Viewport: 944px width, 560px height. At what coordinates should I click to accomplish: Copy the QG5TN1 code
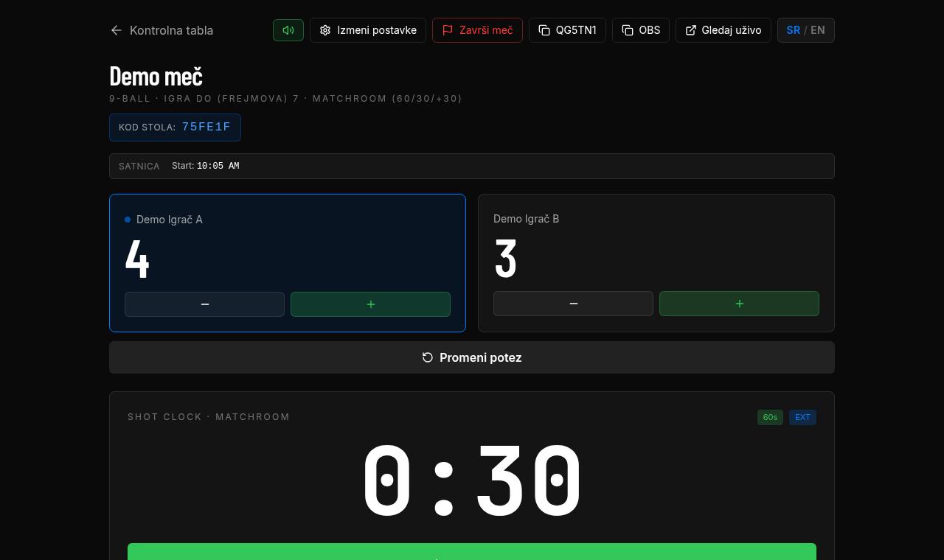[x=567, y=30]
